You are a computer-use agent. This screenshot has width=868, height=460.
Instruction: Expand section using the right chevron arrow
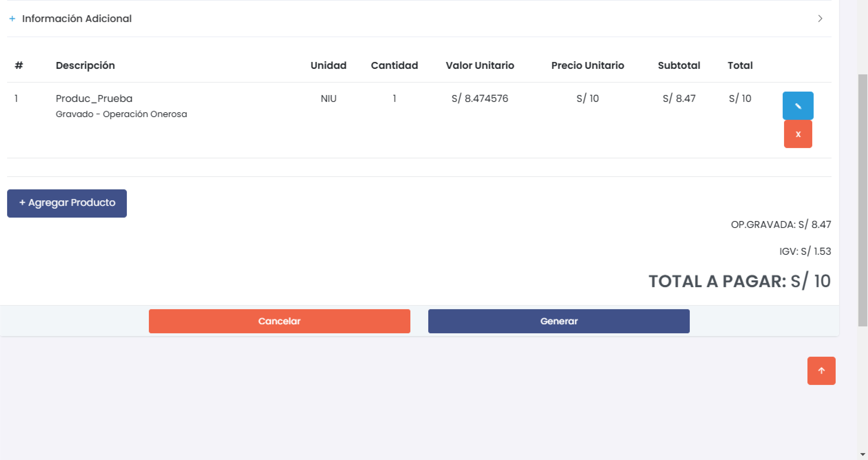820,19
